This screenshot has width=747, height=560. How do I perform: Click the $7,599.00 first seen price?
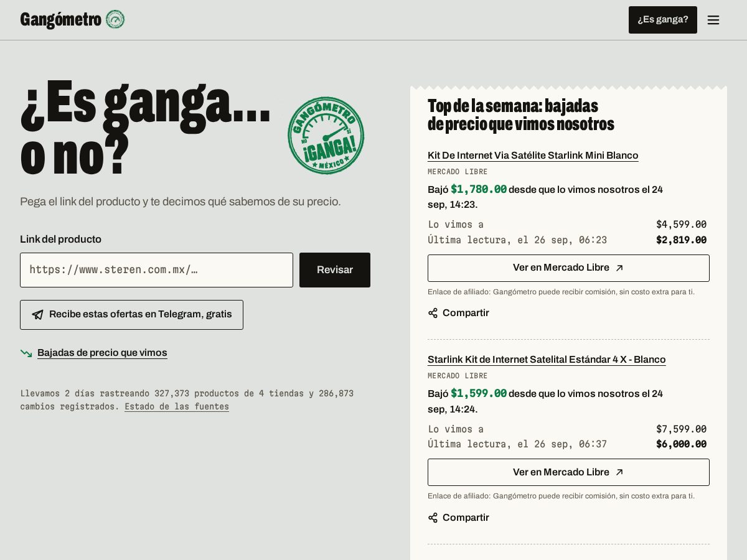tap(681, 429)
